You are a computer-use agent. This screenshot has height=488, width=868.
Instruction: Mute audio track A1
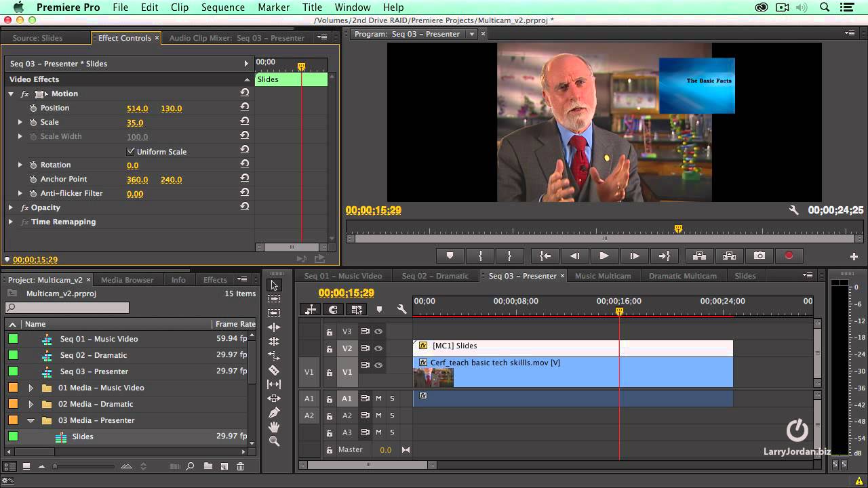coord(378,399)
